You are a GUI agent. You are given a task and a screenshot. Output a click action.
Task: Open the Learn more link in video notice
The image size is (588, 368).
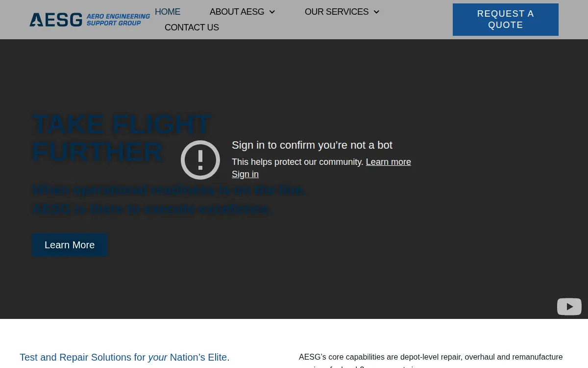tap(389, 162)
